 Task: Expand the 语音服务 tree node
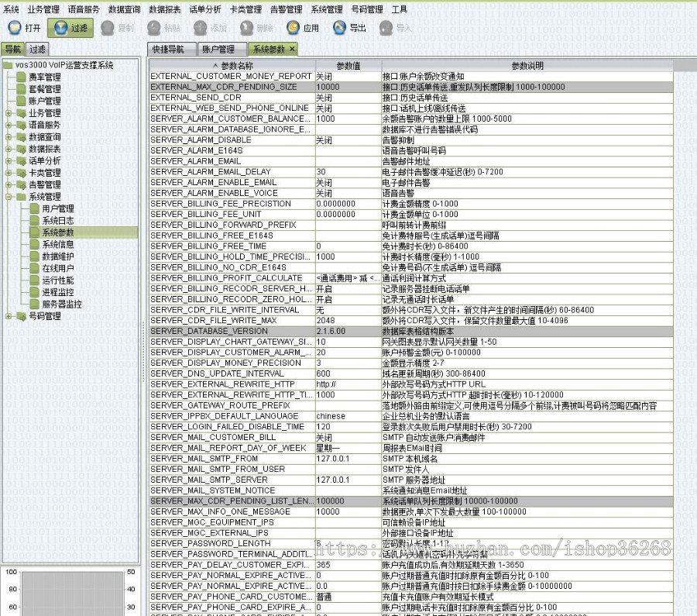pyautogui.click(x=9, y=125)
